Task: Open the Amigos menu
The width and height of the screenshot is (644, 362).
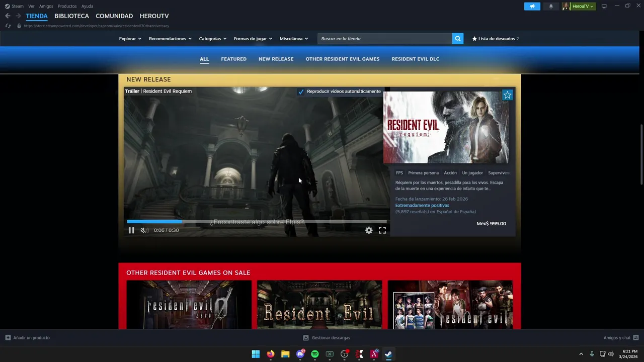Action: tap(46, 6)
